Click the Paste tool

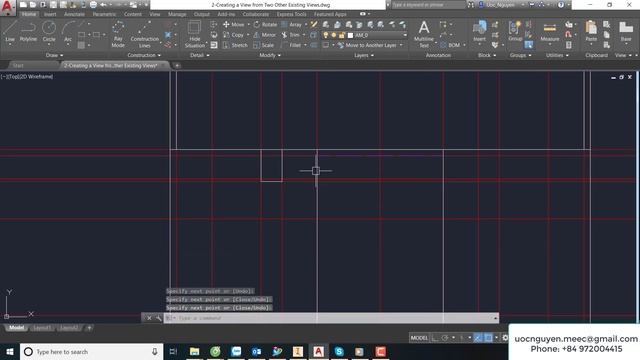(591, 31)
